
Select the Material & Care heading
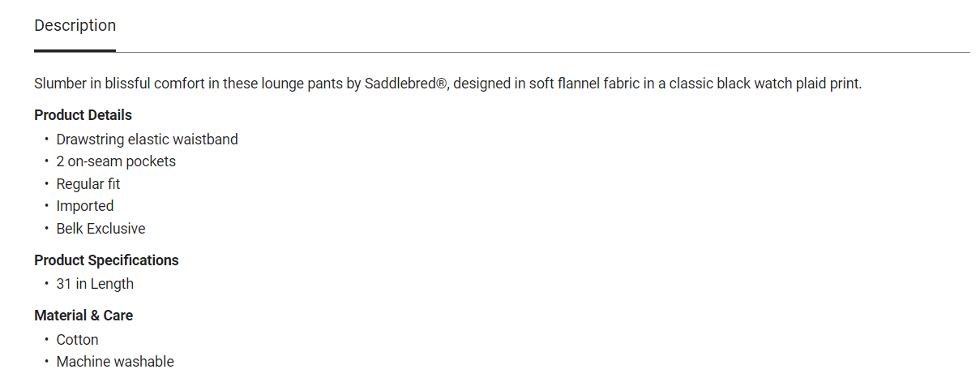tap(83, 316)
